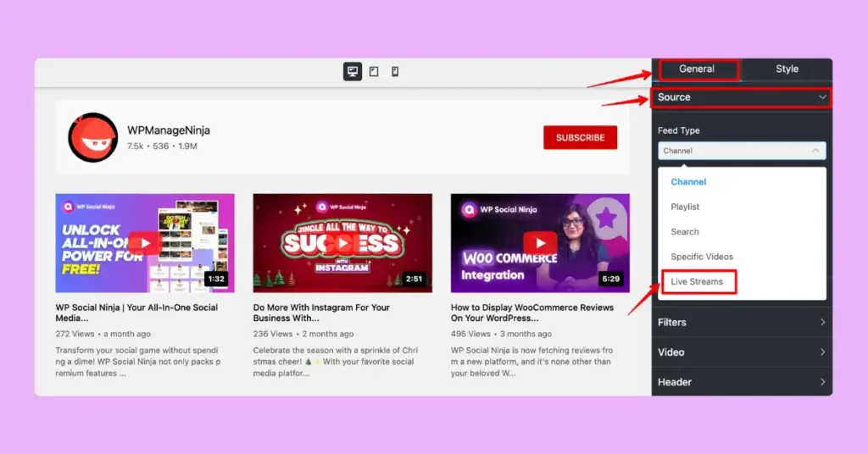Open 'WP Social Ninja | Your All-In-One' title
This screenshot has height=454, width=868.
tap(136, 313)
